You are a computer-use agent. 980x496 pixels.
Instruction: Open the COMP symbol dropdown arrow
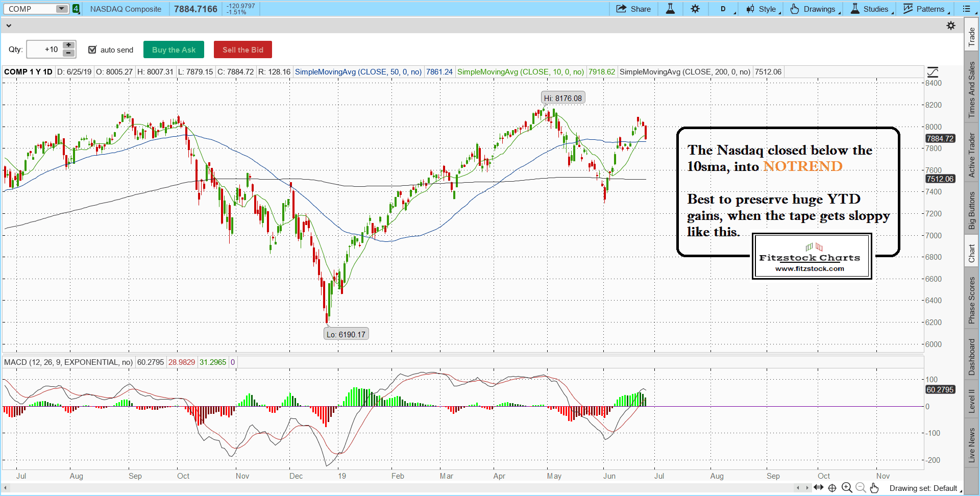pos(61,9)
